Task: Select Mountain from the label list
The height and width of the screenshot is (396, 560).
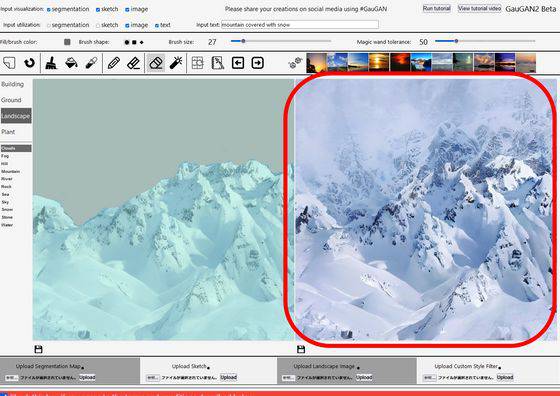Action: click(x=10, y=171)
